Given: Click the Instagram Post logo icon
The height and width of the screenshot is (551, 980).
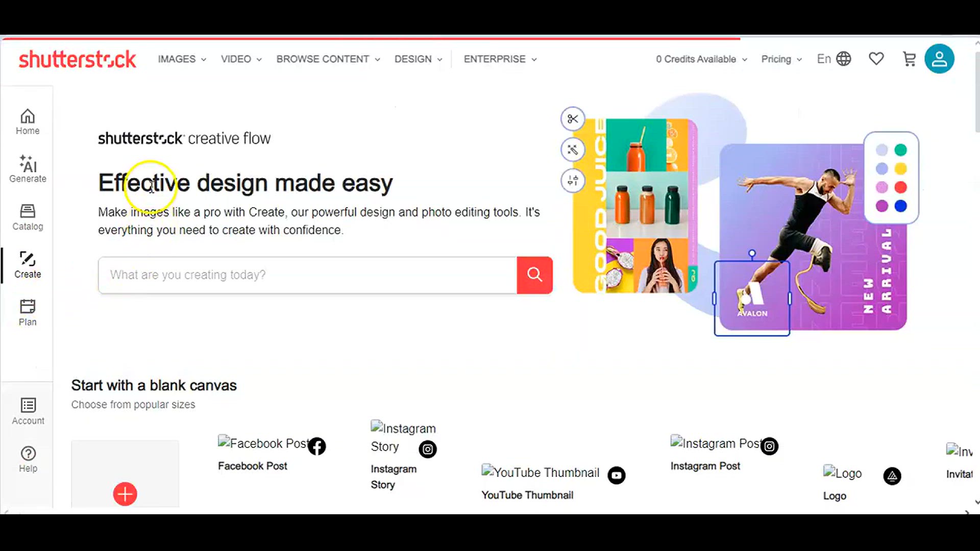Looking at the screenshot, I should (769, 446).
